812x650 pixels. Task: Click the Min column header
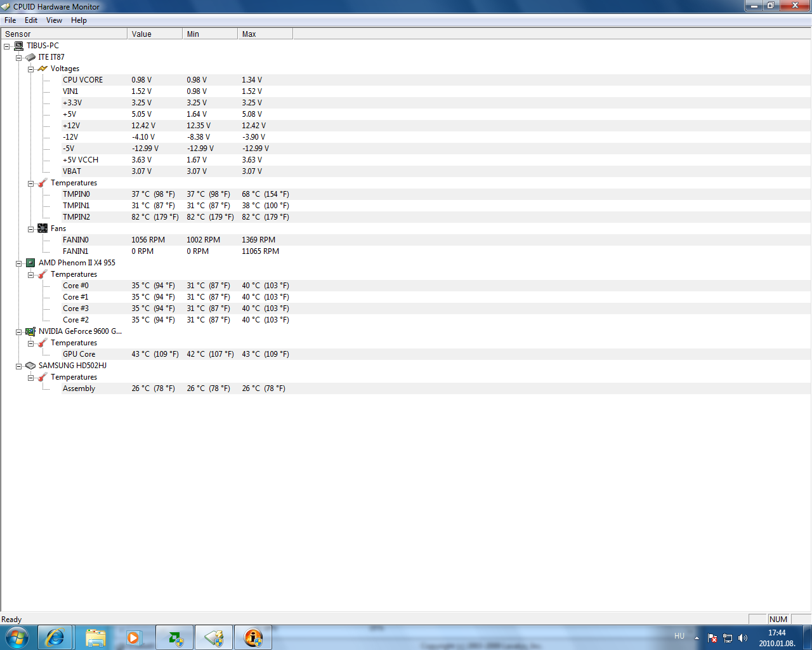coord(210,34)
